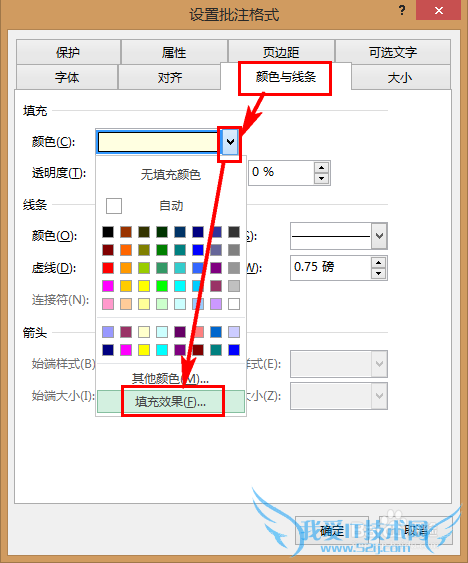Screen dimensions: 468x563
Task: Click the 0.75 磅 line weight field
Action: point(330,267)
